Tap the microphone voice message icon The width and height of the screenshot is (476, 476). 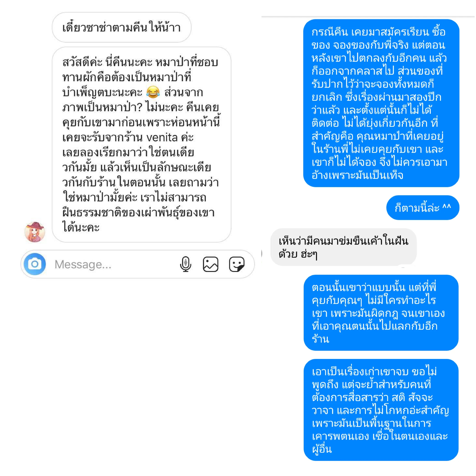[x=185, y=264]
